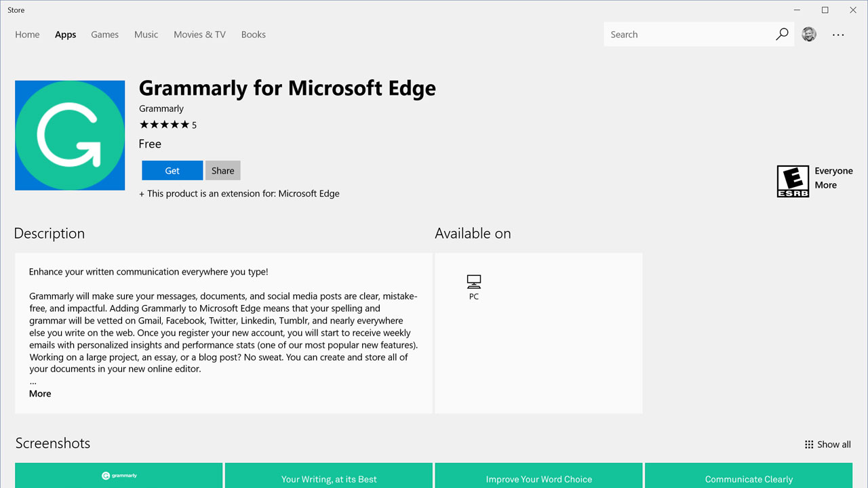Open the Books section
This screenshot has width=868, height=488.
[x=253, y=35]
